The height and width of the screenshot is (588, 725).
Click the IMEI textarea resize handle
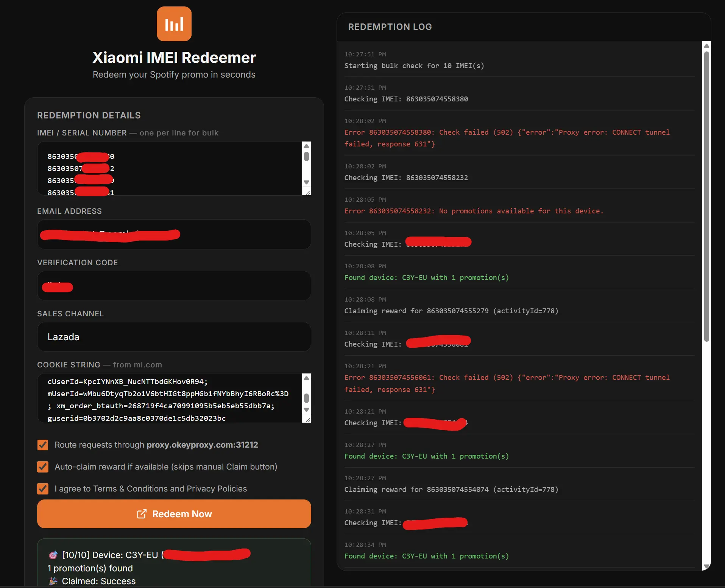(308, 192)
